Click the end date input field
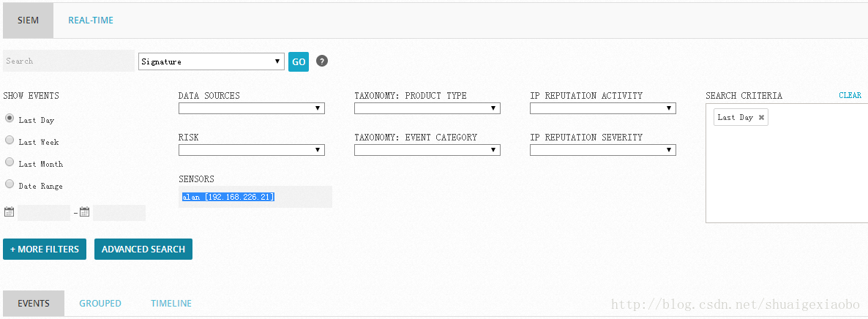Image resolution: width=868 pixels, height=319 pixels. tap(119, 213)
